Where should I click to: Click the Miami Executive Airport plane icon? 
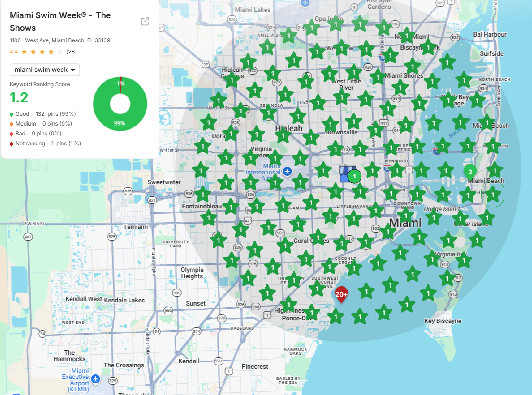(x=96, y=379)
